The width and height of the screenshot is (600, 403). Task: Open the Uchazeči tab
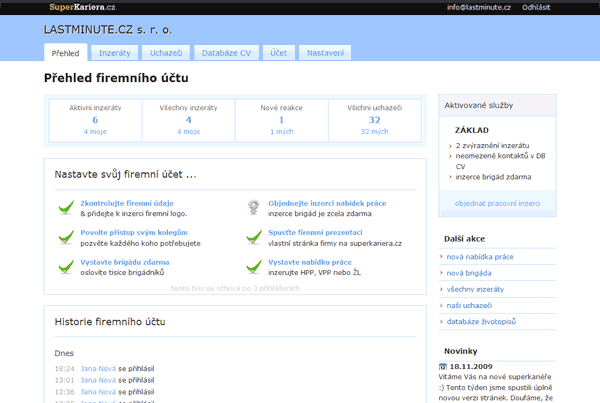click(166, 53)
